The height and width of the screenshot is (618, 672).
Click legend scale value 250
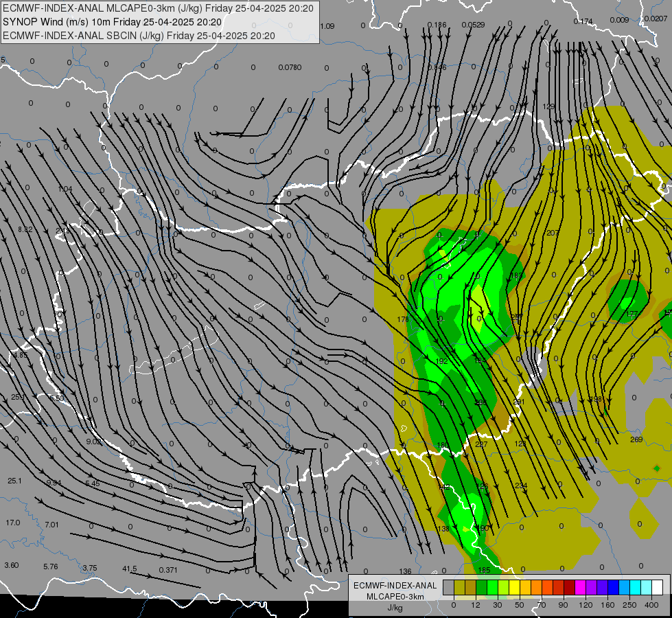click(629, 605)
